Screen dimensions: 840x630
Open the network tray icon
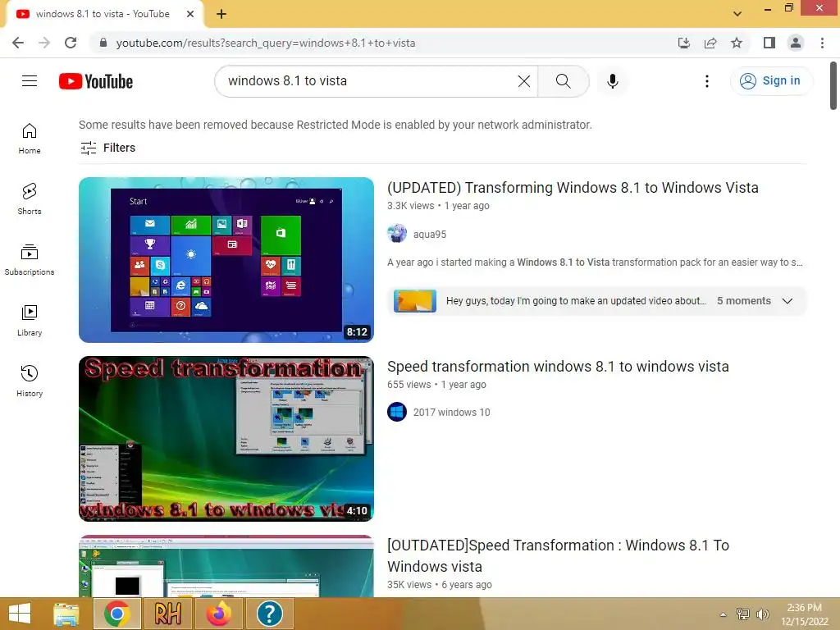point(743,614)
